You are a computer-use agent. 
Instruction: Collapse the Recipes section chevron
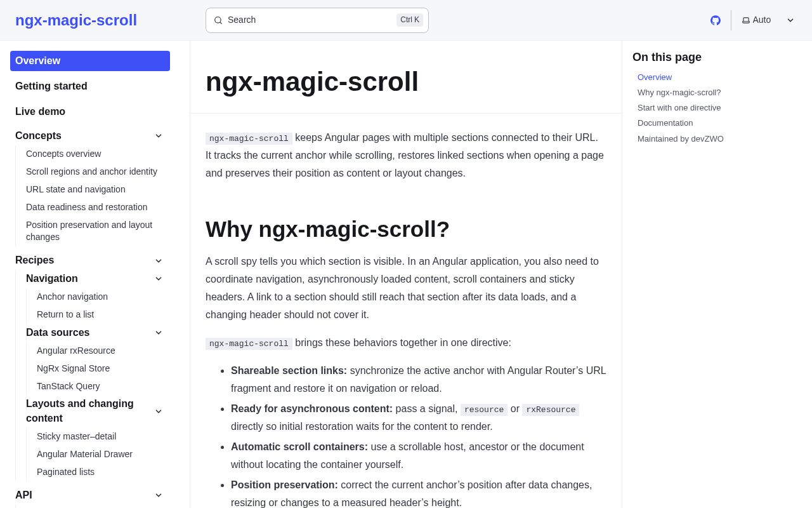(159, 260)
